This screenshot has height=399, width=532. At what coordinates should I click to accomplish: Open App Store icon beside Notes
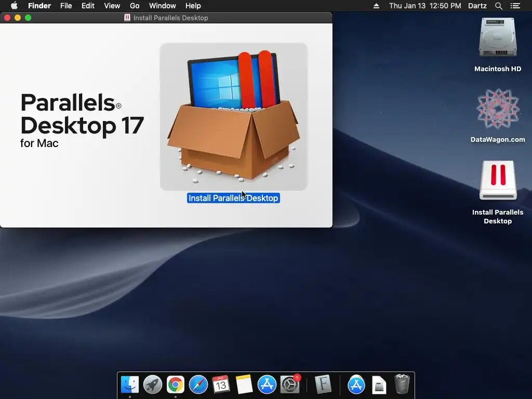point(267,384)
